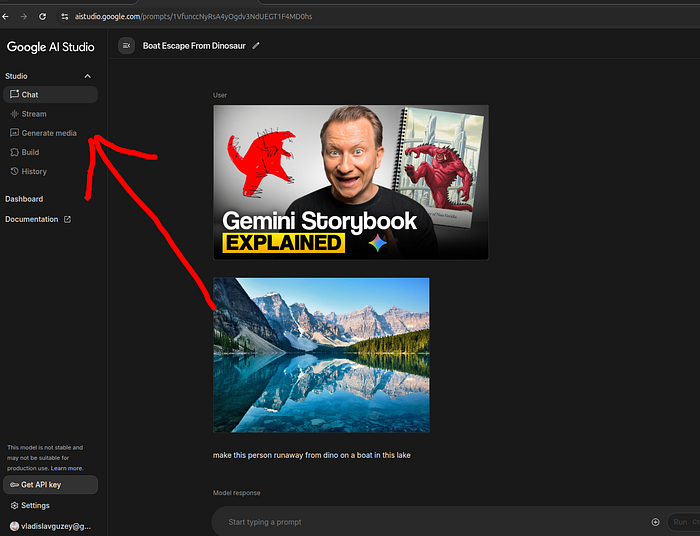This screenshot has width=700, height=536.
Task: Open the mountain lake image
Action: click(x=321, y=355)
